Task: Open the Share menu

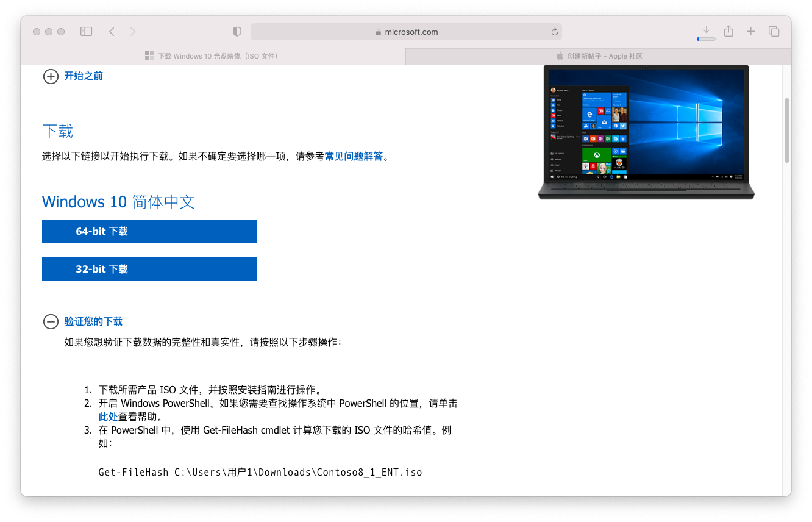Action: point(728,31)
